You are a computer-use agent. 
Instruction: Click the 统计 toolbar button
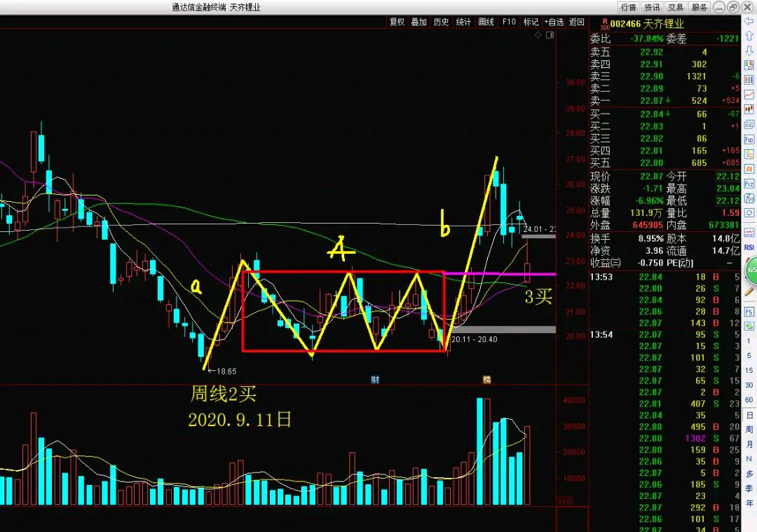[463, 22]
